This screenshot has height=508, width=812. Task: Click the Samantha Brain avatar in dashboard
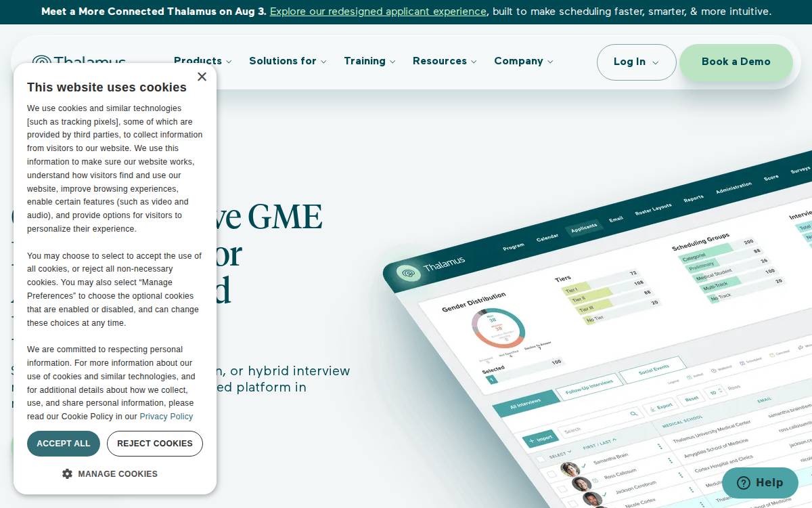(x=570, y=469)
